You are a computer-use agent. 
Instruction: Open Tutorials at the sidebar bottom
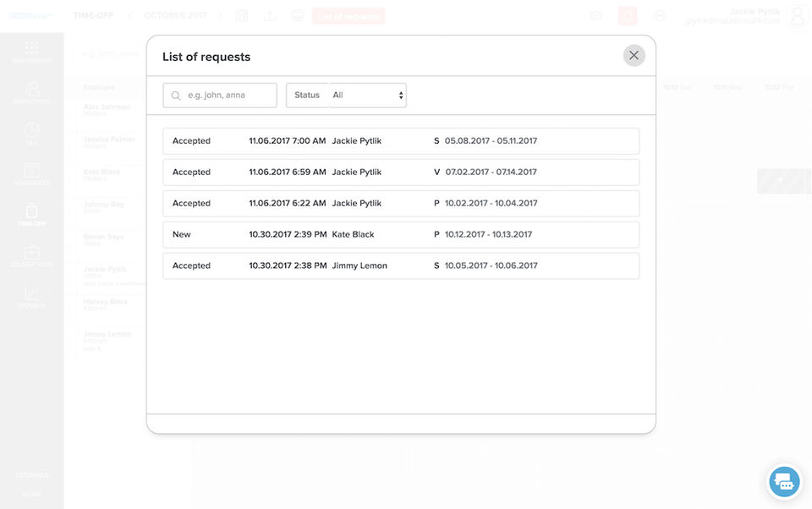tap(31, 475)
